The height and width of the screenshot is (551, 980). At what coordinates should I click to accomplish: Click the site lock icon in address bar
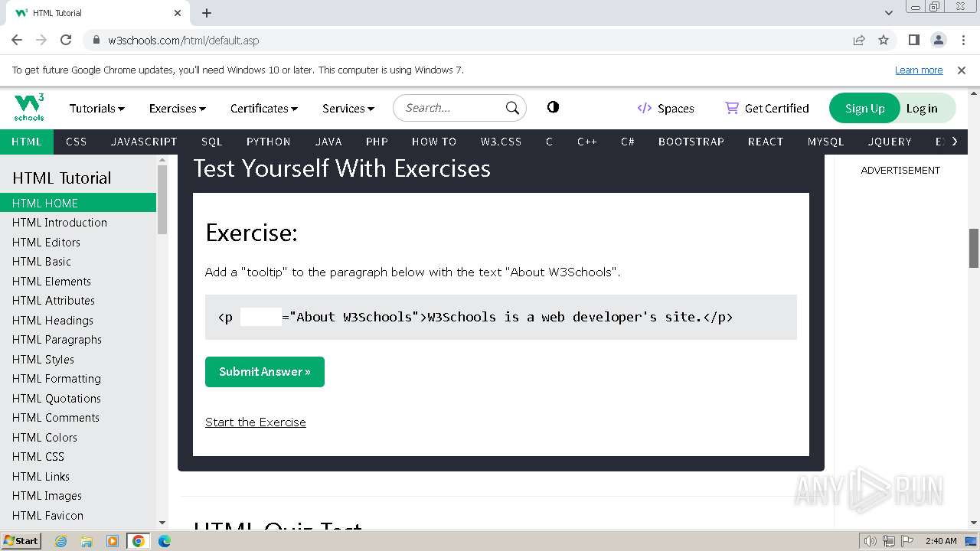coord(96,40)
